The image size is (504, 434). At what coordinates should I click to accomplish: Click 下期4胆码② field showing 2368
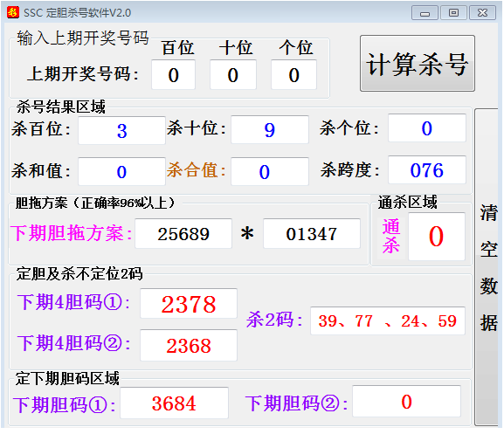(x=189, y=345)
